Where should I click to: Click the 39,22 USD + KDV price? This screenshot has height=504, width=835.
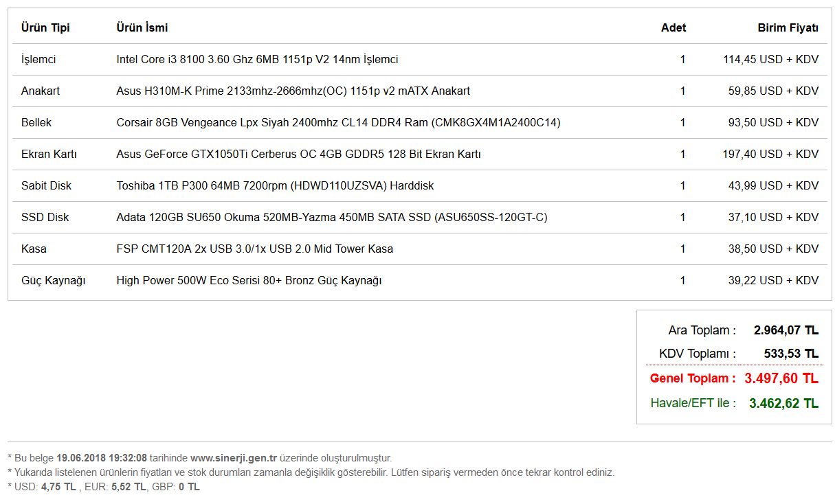coord(774,281)
